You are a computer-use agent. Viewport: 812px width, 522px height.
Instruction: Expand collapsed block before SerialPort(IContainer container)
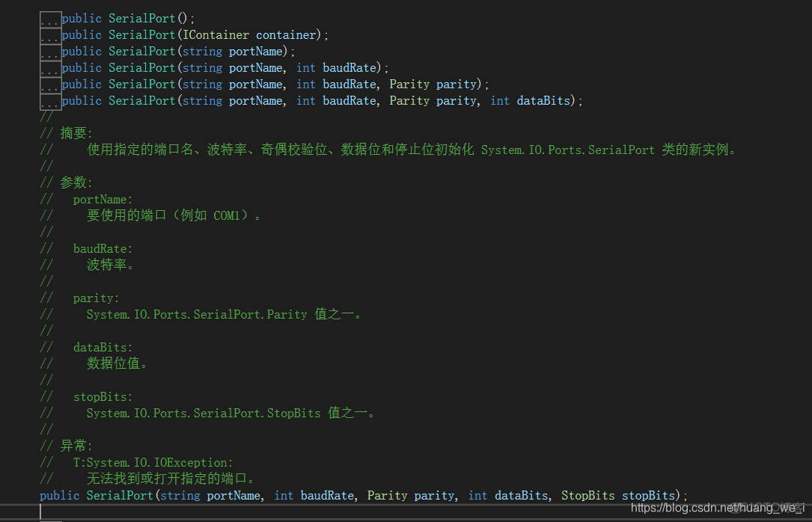point(50,35)
